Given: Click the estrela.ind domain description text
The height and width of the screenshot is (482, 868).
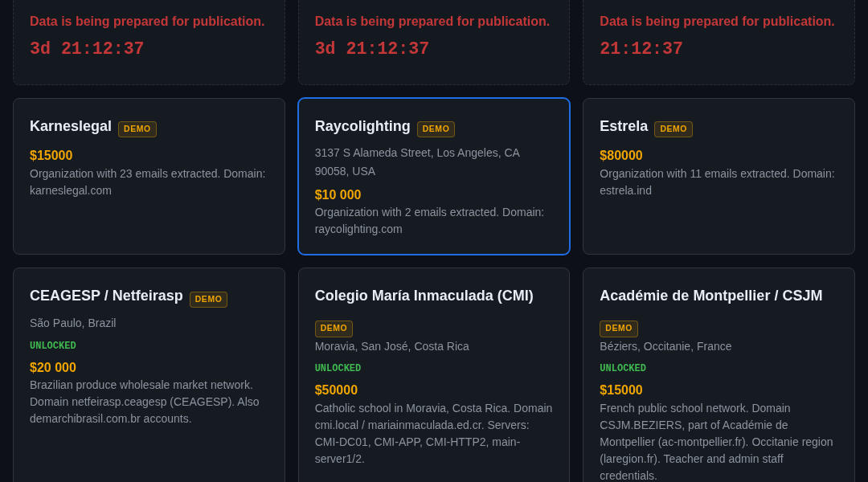Looking at the screenshot, I should click(x=718, y=182).
